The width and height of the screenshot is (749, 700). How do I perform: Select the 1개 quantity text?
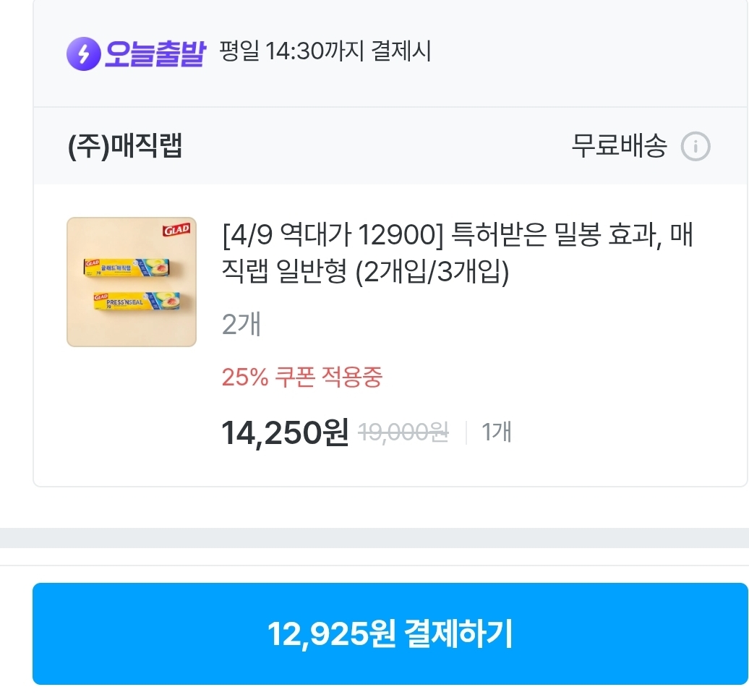click(x=496, y=432)
